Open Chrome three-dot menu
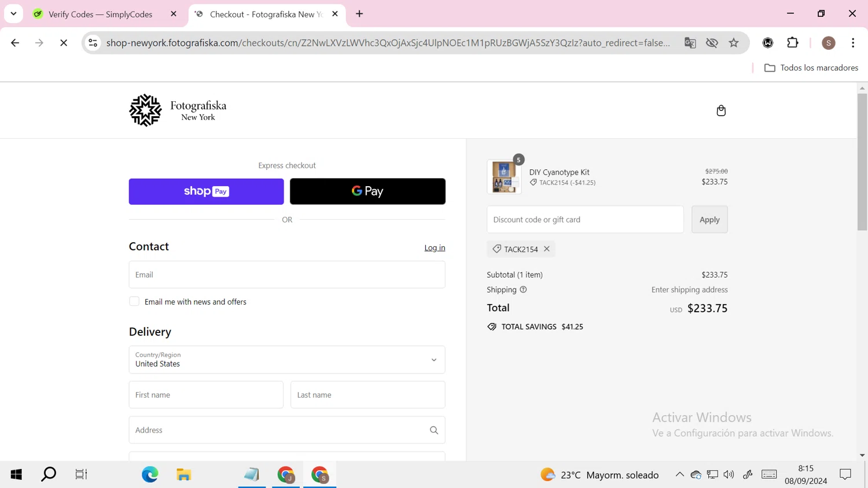The image size is (868, 488). tap(853, 43)
